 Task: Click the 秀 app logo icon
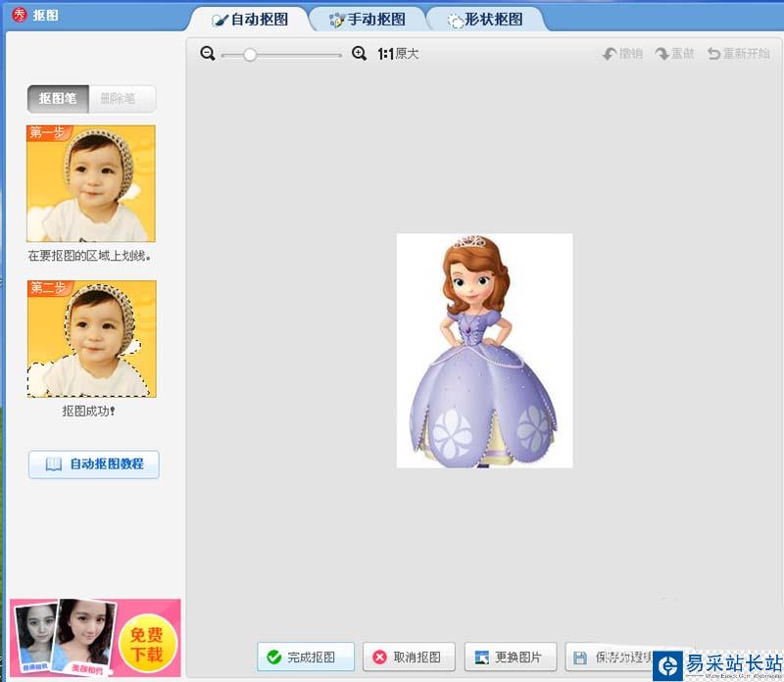pos(19,15)
